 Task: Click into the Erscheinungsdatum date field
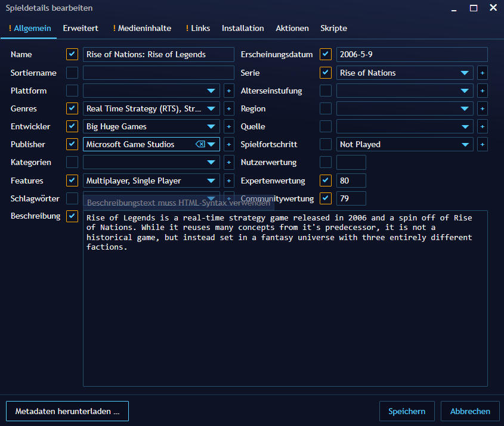tap(412, 55)
